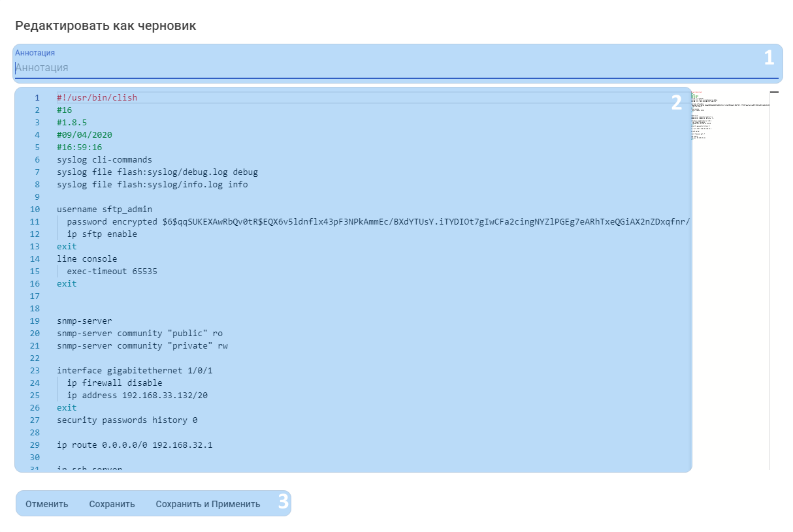The height and width of the screenshot is (532, 793).
Task: Click the 'ip sftp enable' text
Action: click(102, 234)
